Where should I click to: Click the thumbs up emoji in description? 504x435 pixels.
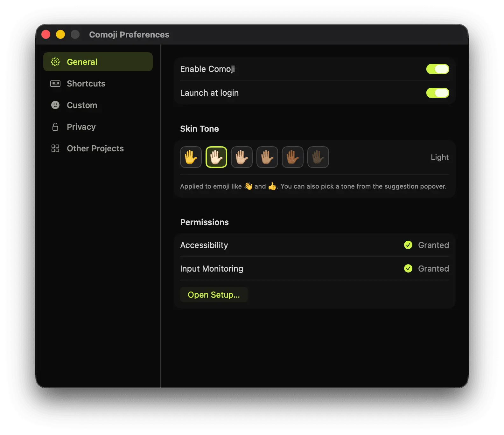pyautogui.click(x=272, y=186)
